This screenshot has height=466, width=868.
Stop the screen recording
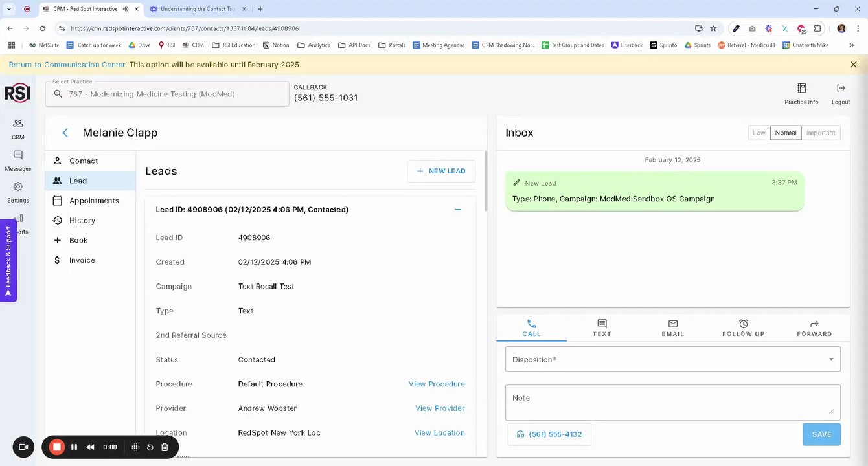(x=57, y=447)
